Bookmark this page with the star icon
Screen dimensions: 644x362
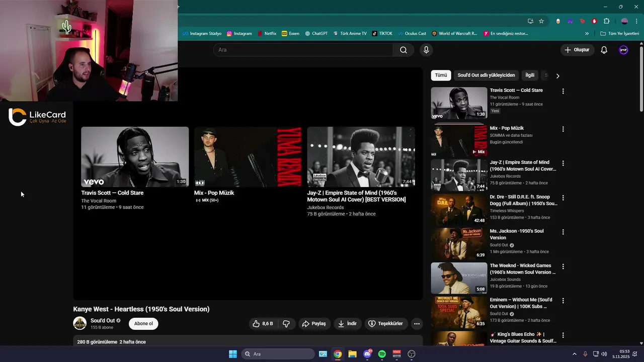[x=541, y=21]
